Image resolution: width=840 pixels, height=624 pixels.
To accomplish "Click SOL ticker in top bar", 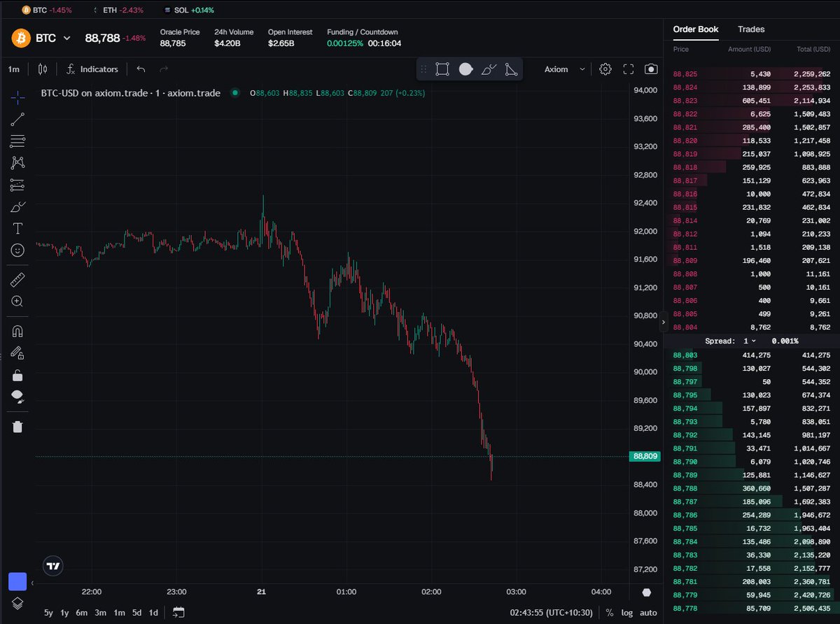I will (189, 10).
